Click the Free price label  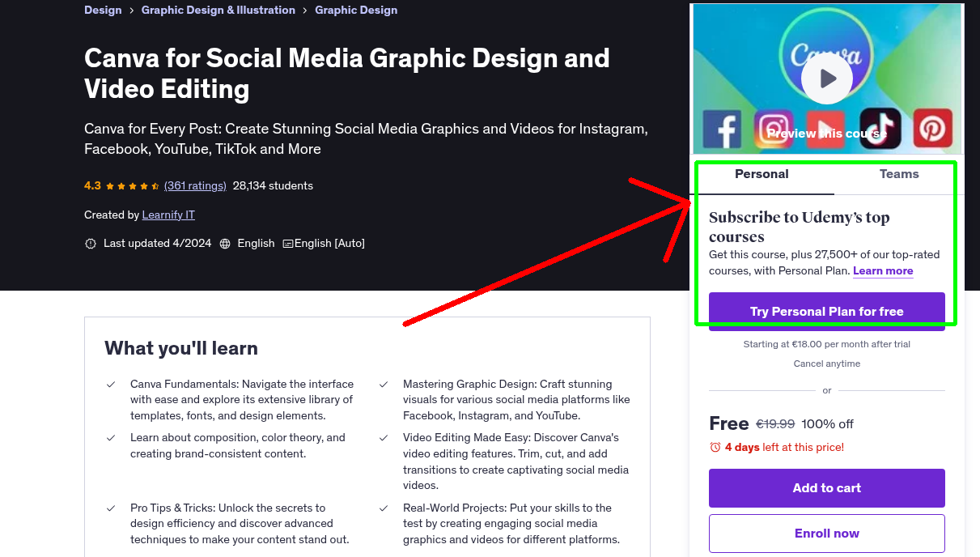coord(729,423)
